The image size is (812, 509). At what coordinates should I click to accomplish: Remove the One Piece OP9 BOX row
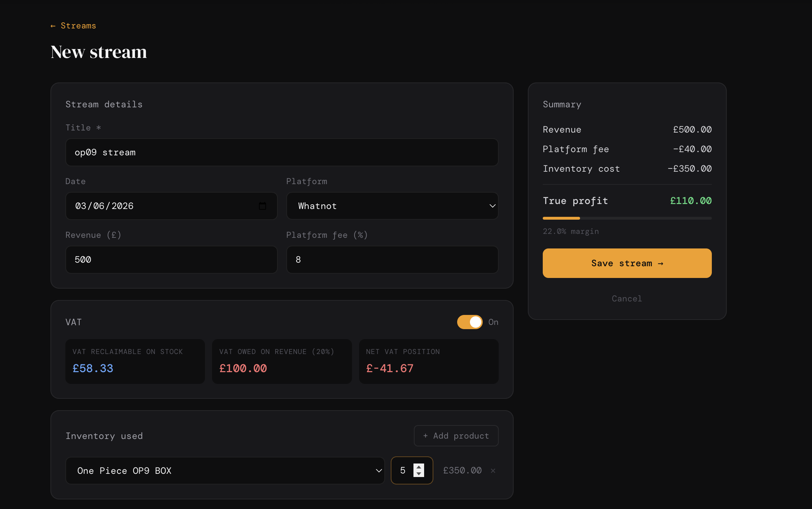pos(493,471)
